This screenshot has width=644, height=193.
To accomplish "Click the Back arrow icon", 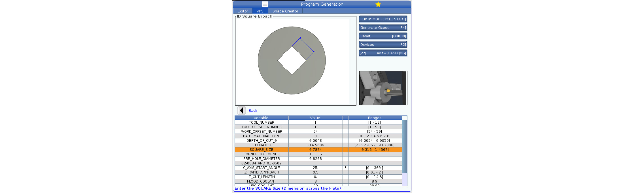I will pos(241,110).
